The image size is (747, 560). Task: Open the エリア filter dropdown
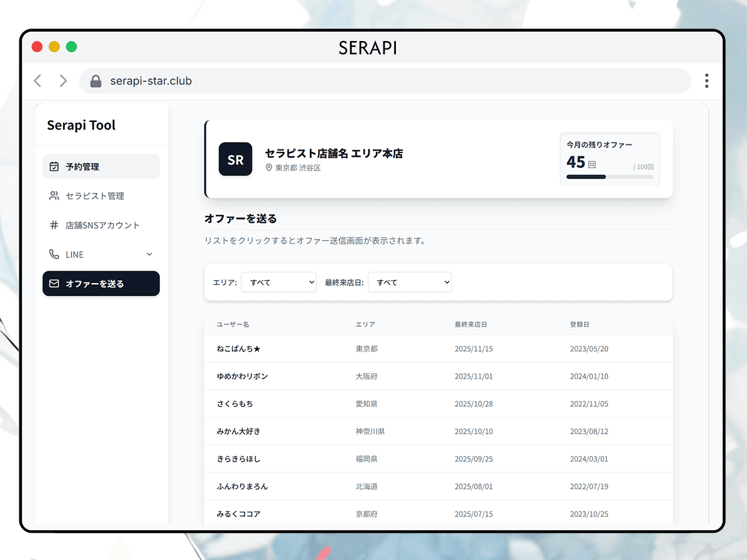coord(279,282)
